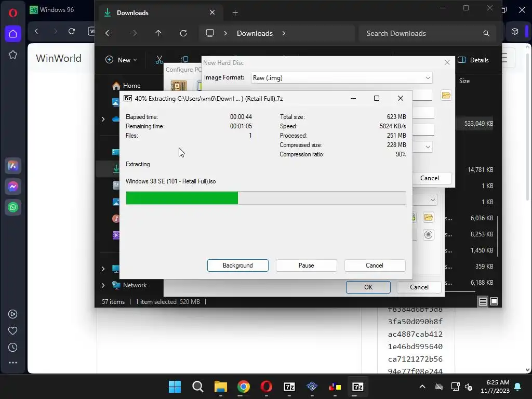Open Opera history clock icon
The width and height of the screenshot is (532, 399).
(x=12, y=348)
